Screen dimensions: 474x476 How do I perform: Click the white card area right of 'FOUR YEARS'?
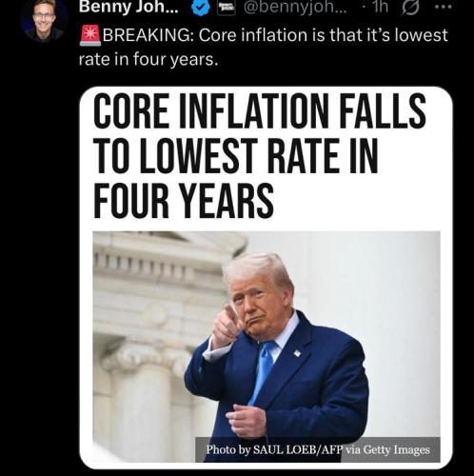pyautogui.click(x=359, y=202)
